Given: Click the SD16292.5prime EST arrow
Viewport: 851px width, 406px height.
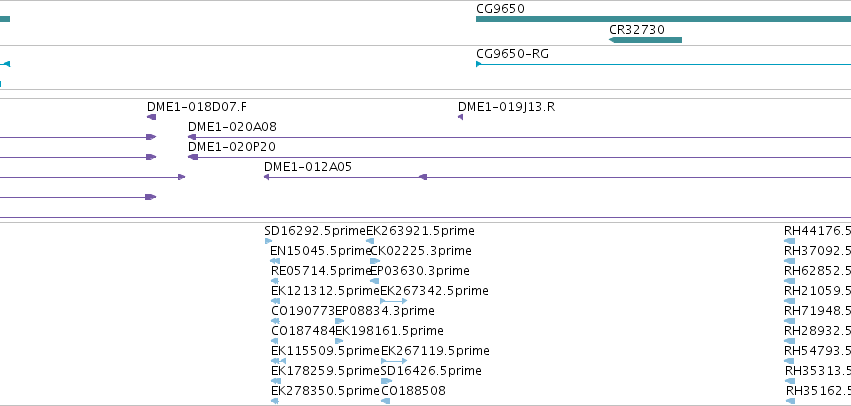Looking at the screenshot, I should [268, 241].
